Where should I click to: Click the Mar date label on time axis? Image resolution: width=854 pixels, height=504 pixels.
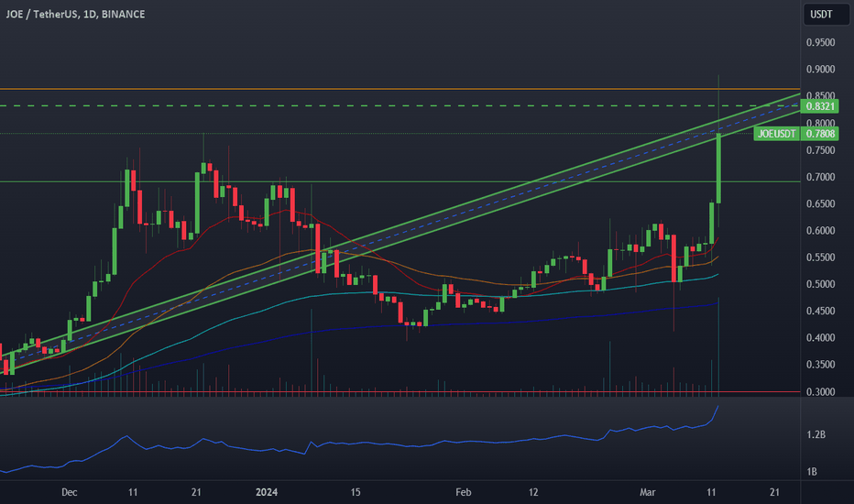647,493
